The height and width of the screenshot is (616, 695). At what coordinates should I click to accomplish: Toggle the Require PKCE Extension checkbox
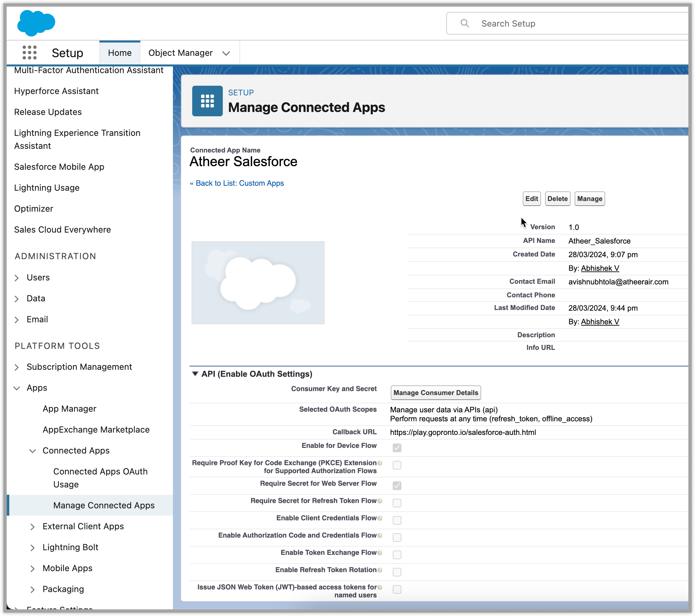(x=397, y=465)
